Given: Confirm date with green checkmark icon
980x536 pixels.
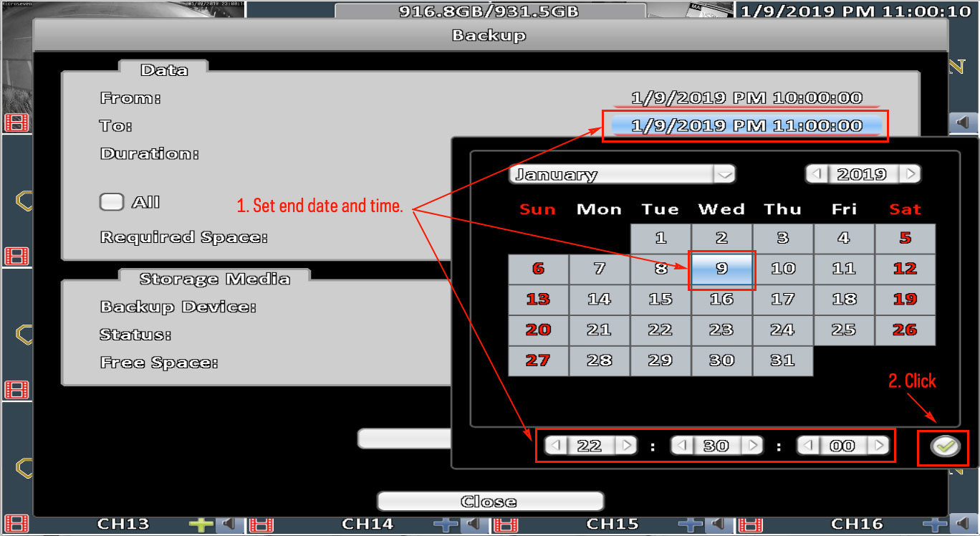Looking at the screenshot, I should [945, 446].
